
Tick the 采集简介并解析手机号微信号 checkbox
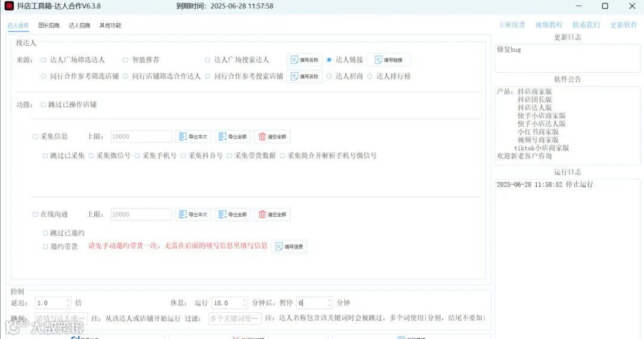pos(282,155)
